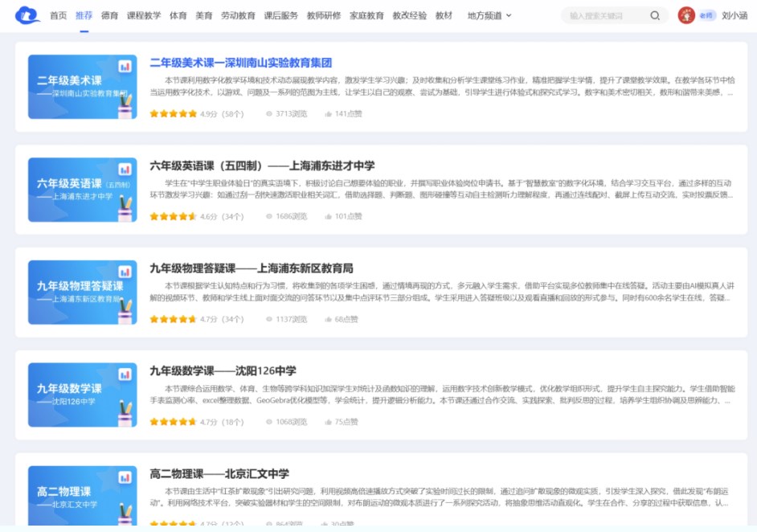Open 六年级英语课（五四制）上海浦东进才中学 title
The image size is (757, 532).
(262, 166)
